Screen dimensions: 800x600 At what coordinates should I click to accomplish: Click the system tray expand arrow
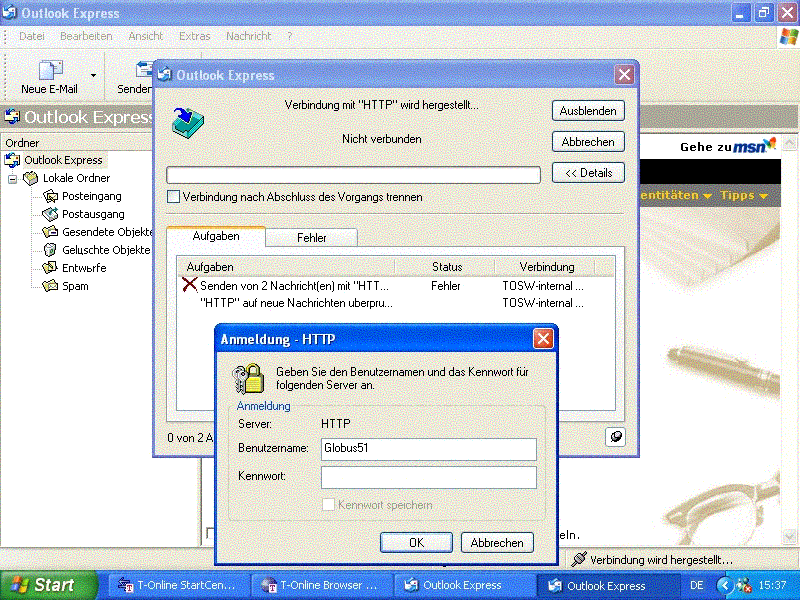tap(724, 585)
